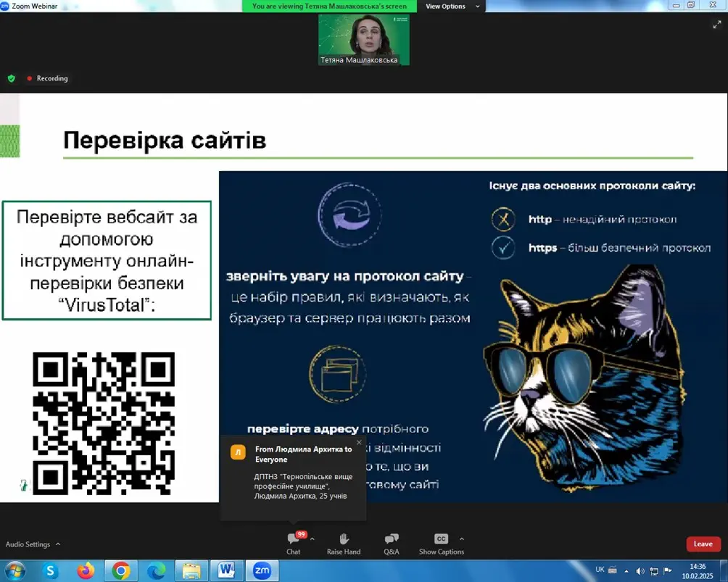
Task: Open the Action Center flag icon
Action: click(668, 571)
